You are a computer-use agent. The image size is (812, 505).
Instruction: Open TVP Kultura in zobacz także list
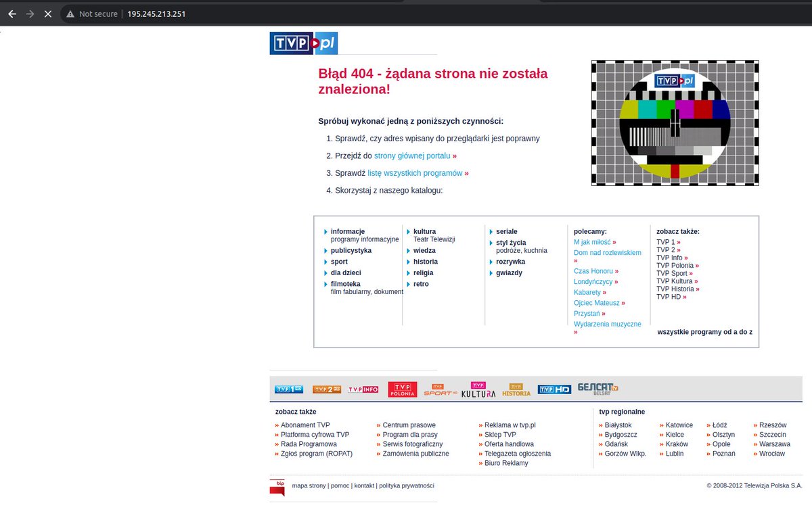(x=674, y=281)
